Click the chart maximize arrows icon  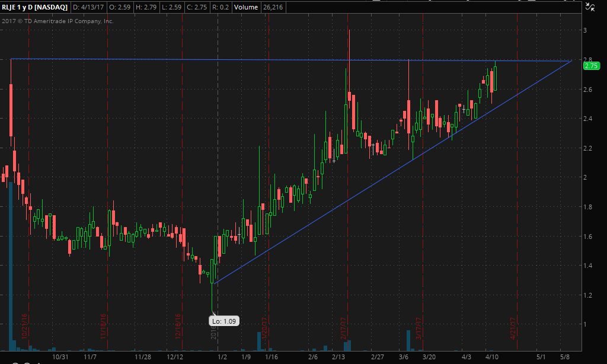(x=590, y=7)
